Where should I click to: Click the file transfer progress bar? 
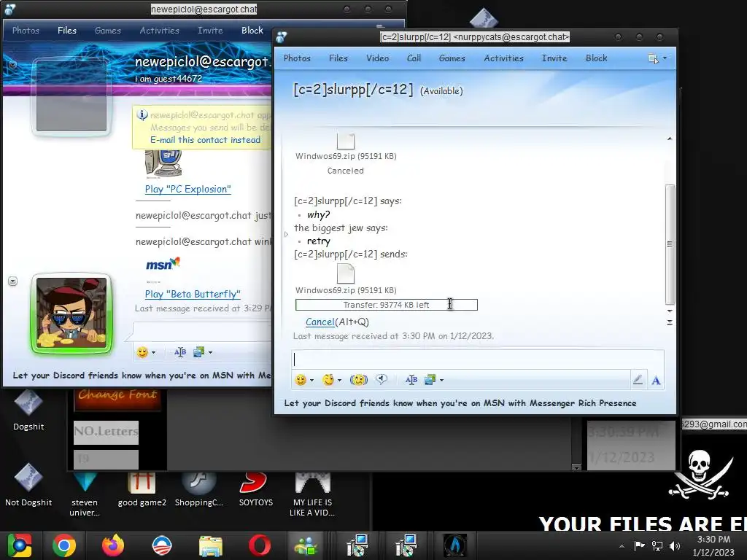pyautogui.click(x=387, y=305)
